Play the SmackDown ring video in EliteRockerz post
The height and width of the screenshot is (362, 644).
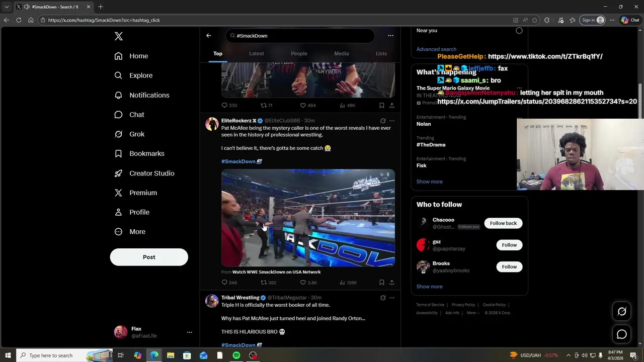click(308, 218)
